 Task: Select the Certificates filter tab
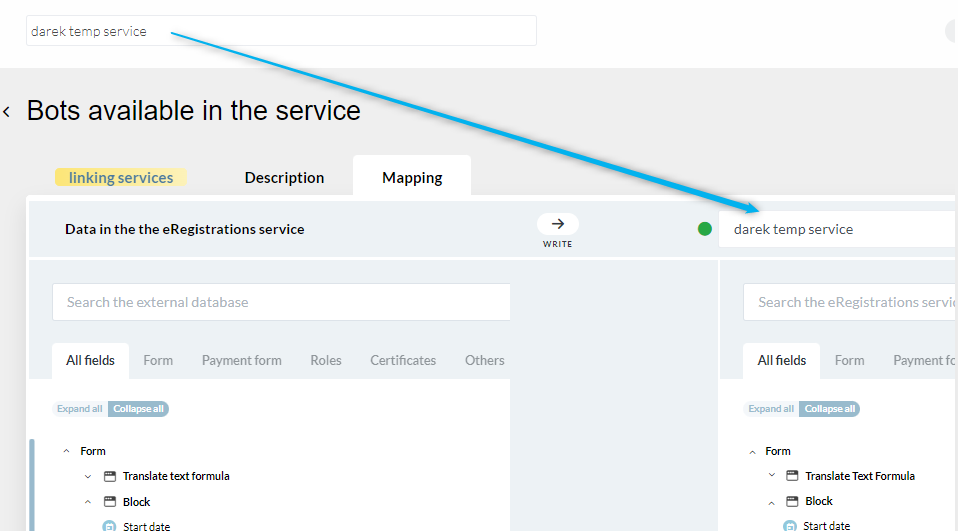tap(403, 361)
